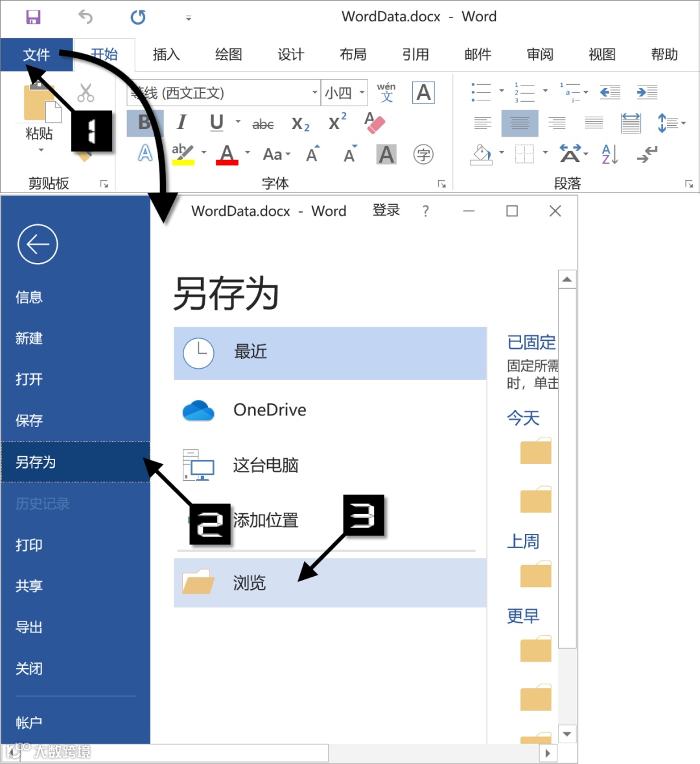Click the Save icon in quick access toolbar
This screenshot has height=764, width=700.
click(x=33, y=17)
